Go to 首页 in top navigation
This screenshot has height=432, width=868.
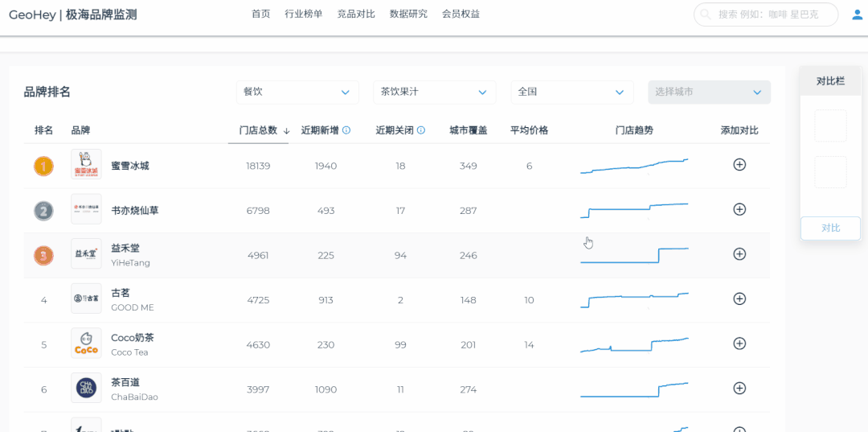(260, 14)
